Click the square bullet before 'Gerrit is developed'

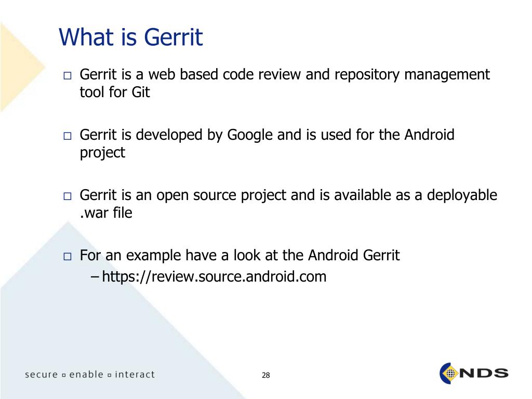tap(68, 136)
